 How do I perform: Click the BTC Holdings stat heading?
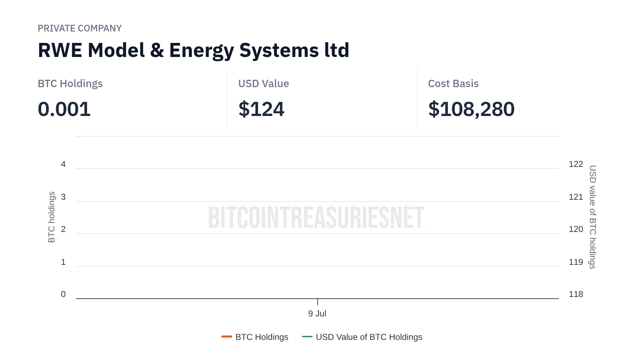click(70, 83)
